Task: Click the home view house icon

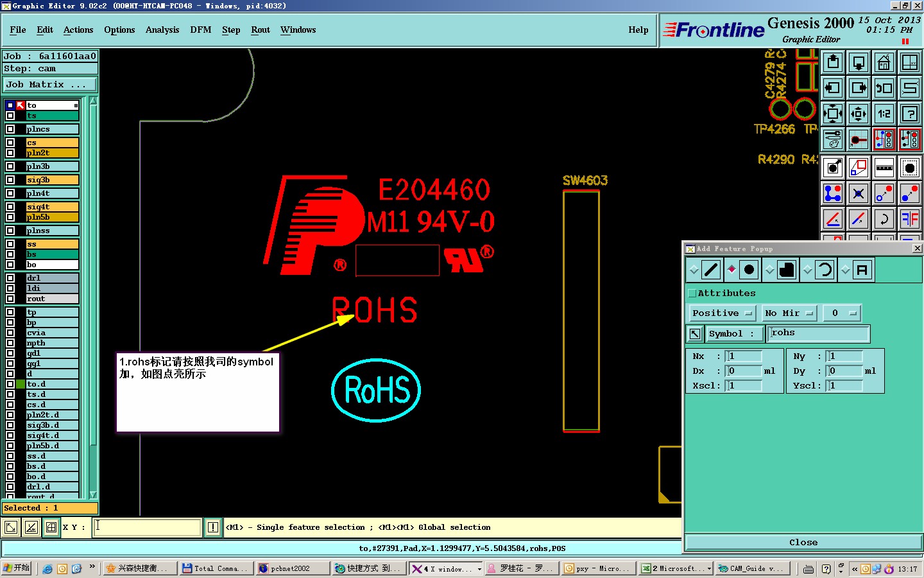Action: (884, 62)
